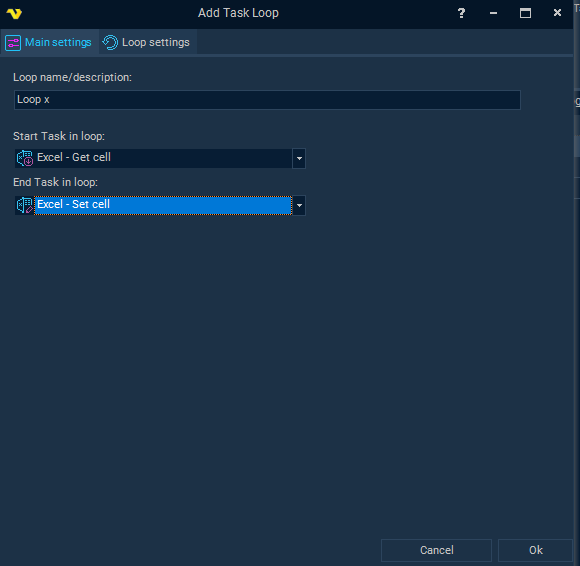Click the Start Task in loop label

point(59,136)
